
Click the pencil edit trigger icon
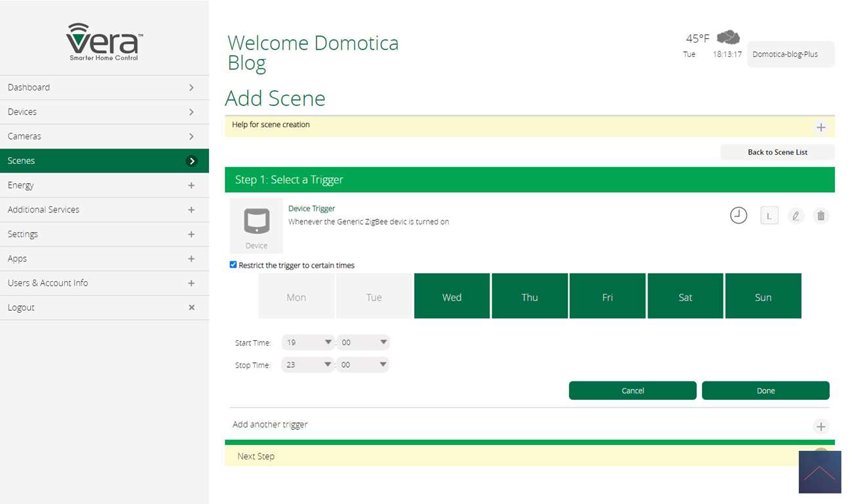coord(796,216)
